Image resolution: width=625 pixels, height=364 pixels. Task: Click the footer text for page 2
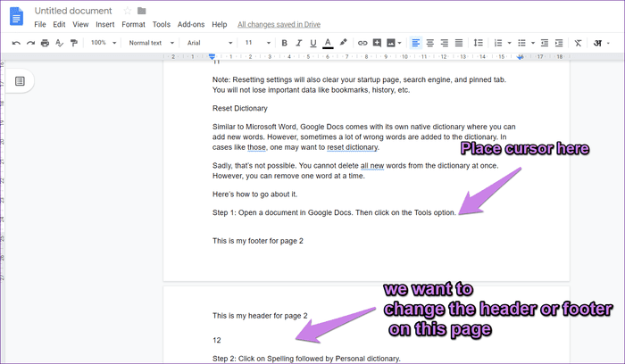click(258, 241)
